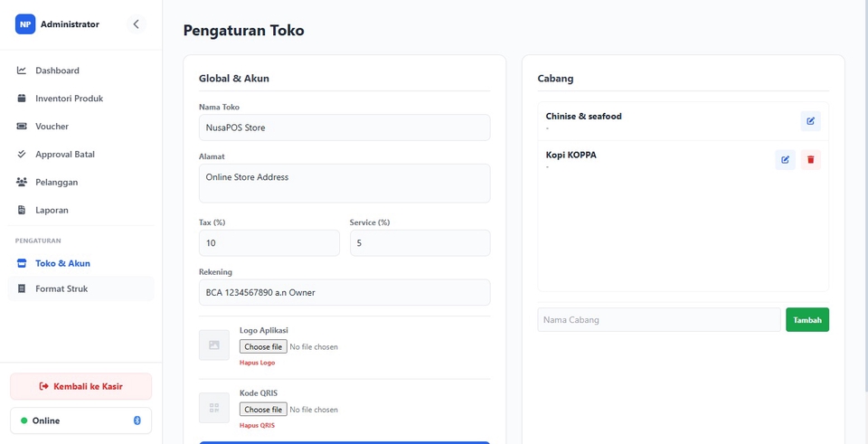This screenshot has width=868, height=444.
Task: Open the Dashboard page
Action: 57,71
